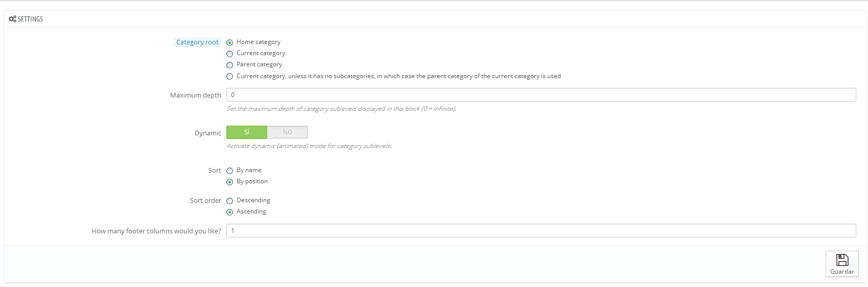The width and height of the screenshot is (868, 287).
Task: Click the Sort order label
Action: point(205,201)
